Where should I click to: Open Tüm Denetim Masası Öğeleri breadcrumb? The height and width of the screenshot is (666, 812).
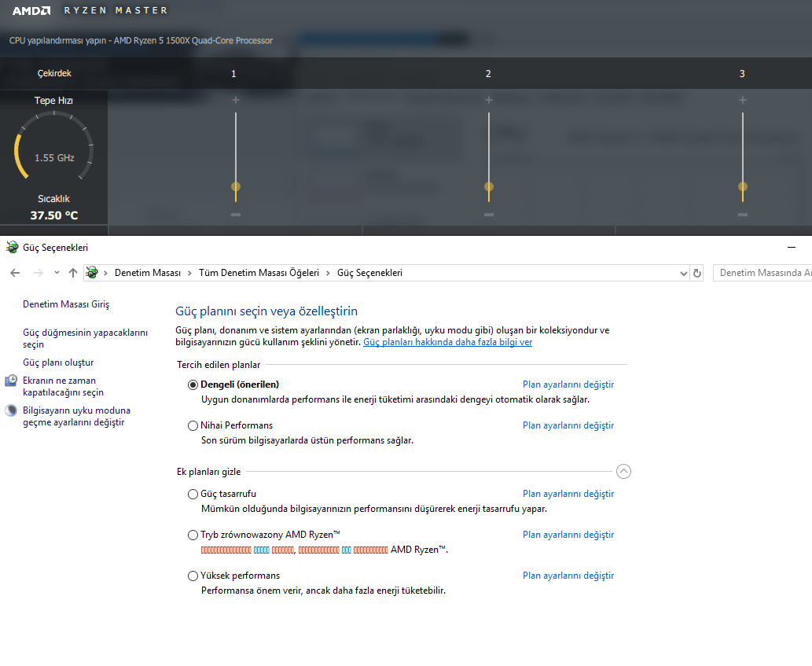click(259, 273)
